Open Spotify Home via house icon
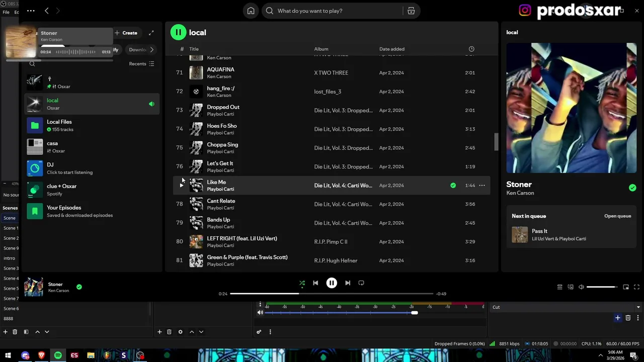The height and width of the screenshot is (362, 644). tap(251, 11)
